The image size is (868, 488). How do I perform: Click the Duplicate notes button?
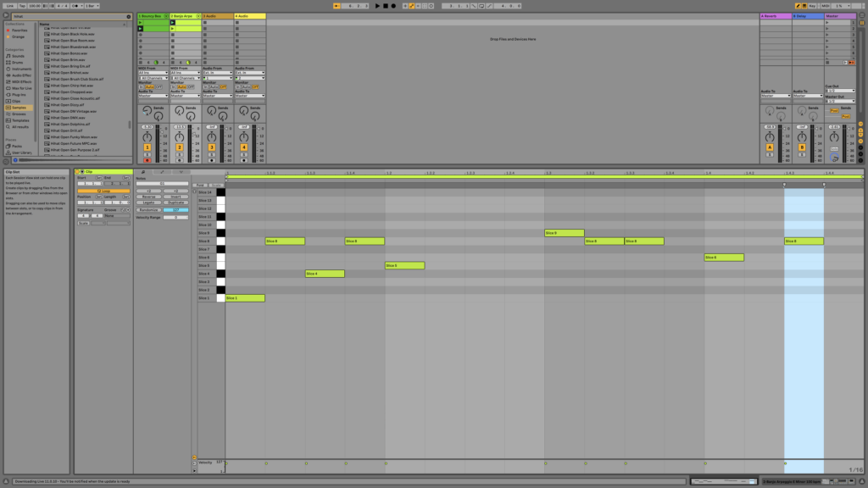(176, 202)
